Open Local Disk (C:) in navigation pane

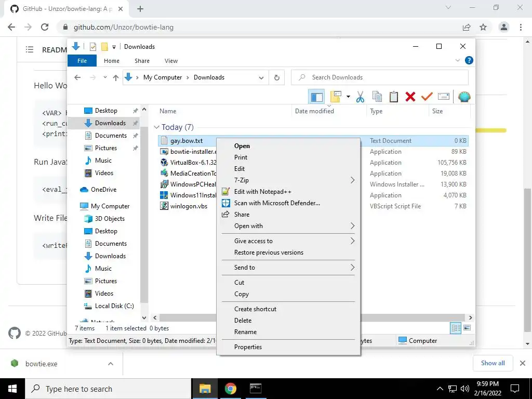pyautogui.click(x=114, y=306)
